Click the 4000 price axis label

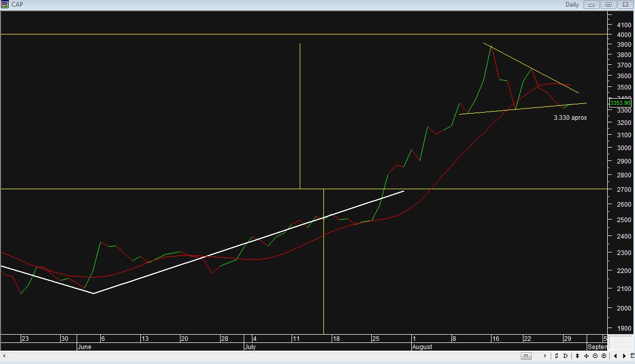tap(624, 35)
